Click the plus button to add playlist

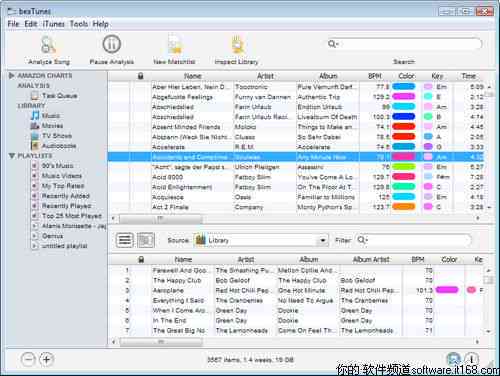pos(46,359)
